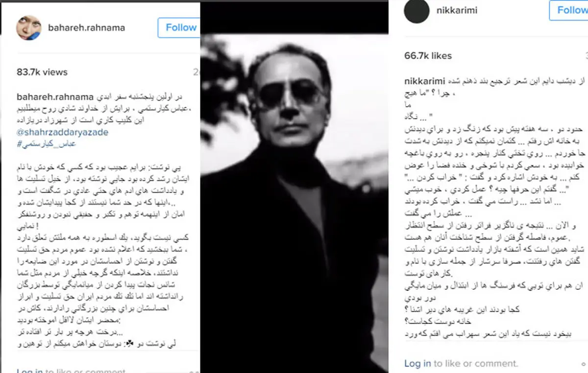
Task: Click the timestamp beside 66.7k likes
Action: [x=586, y=56]
